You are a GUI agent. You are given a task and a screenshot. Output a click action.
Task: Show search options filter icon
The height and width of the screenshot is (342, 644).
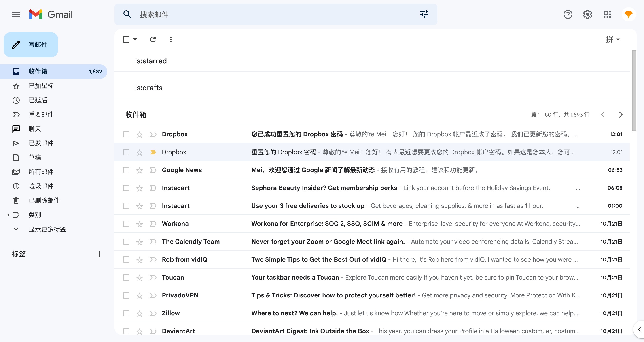(x=424, y=14)
